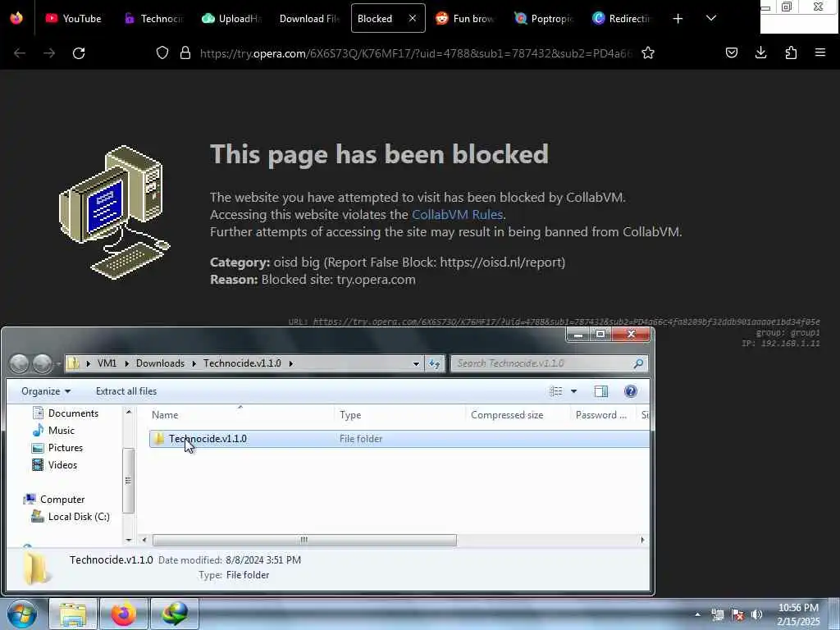
Task: Select Documents in the navigation pane
Action: (x=66, y=413)
